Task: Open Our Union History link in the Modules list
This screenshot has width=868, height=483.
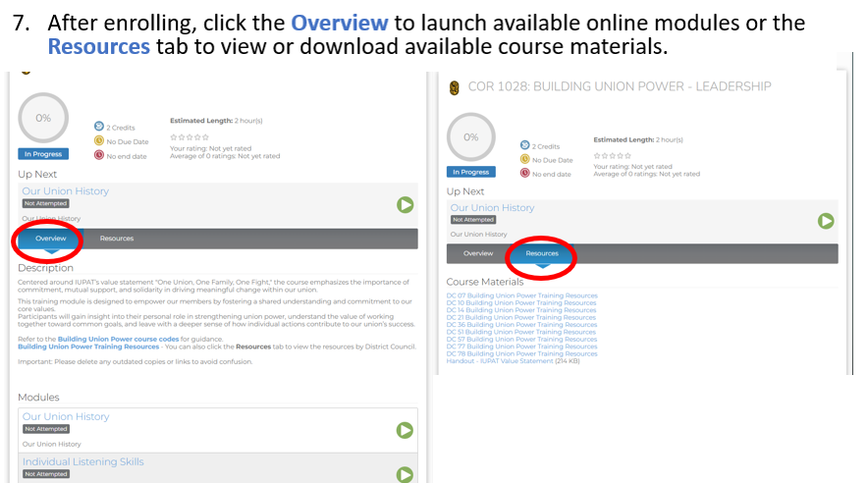Action: pyautogui.click(x=66, y=416)
